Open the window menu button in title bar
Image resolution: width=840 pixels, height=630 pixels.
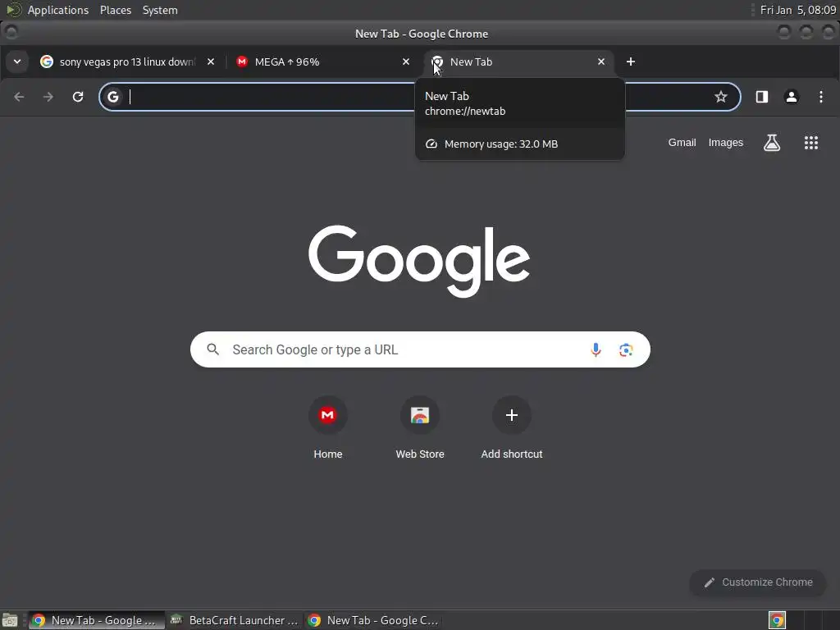11,33
